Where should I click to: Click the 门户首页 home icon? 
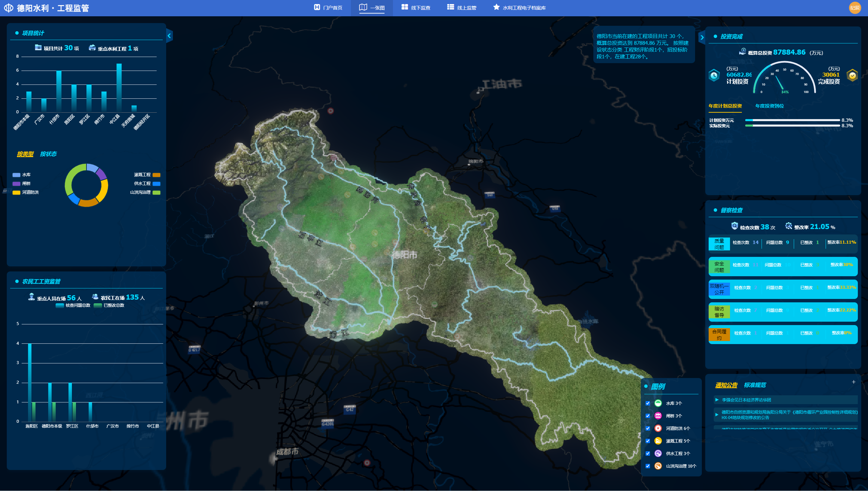point(317,7)
